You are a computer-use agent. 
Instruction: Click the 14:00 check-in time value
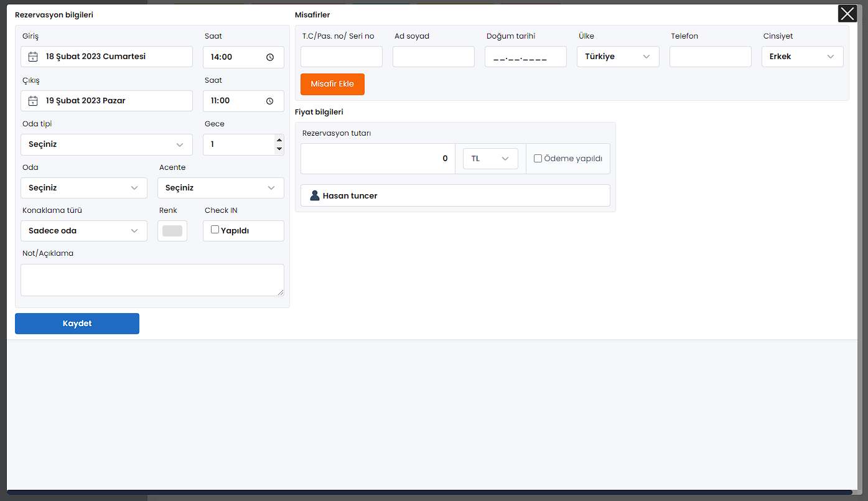222,57
